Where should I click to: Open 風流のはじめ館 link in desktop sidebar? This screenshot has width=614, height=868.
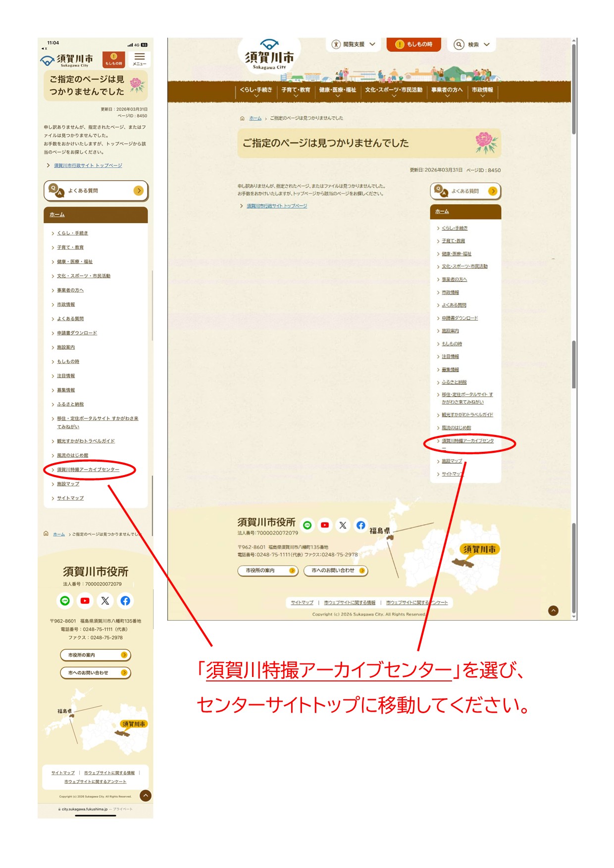(x=457, y=428)
